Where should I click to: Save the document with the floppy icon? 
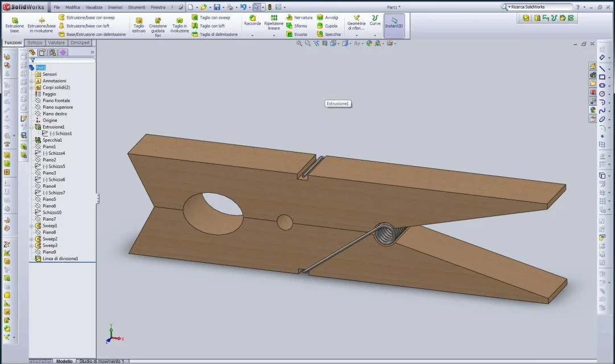[x=217, y=7]
